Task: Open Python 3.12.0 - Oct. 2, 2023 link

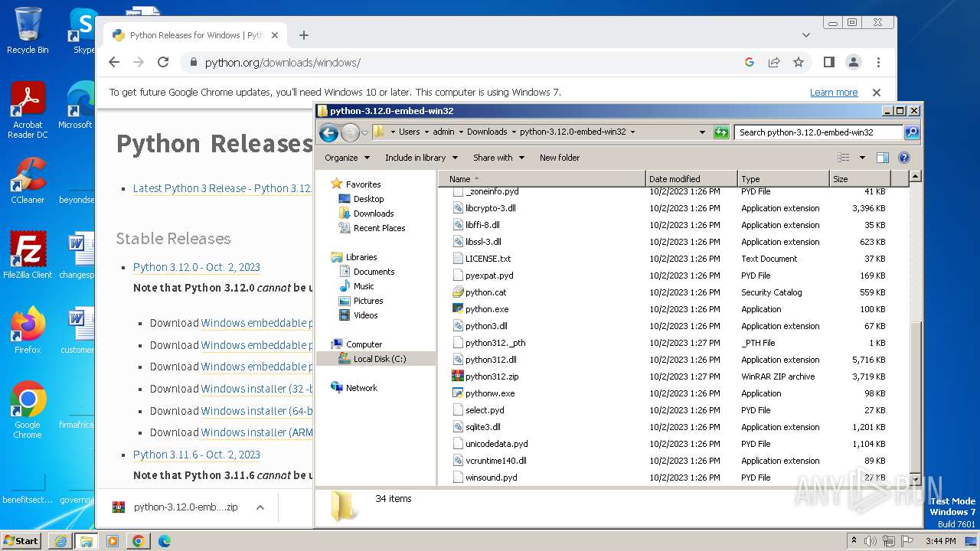Action: [x=197, y=267]
